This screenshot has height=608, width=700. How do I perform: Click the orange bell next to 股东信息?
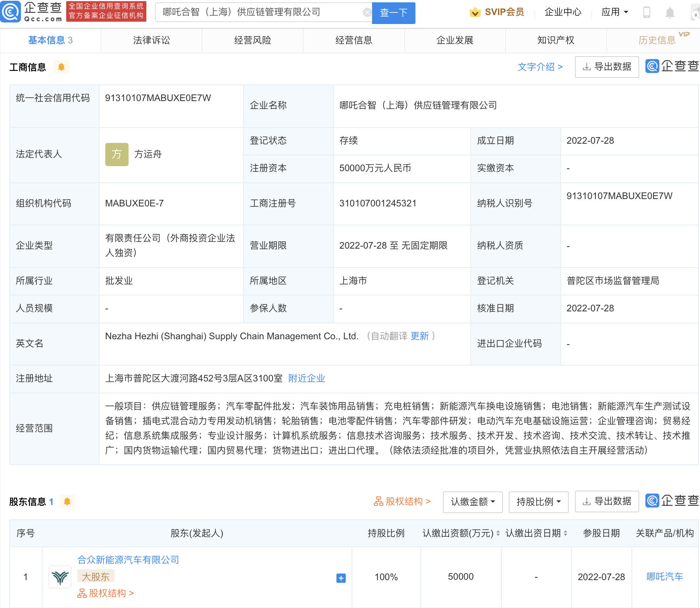coord(68,501)
